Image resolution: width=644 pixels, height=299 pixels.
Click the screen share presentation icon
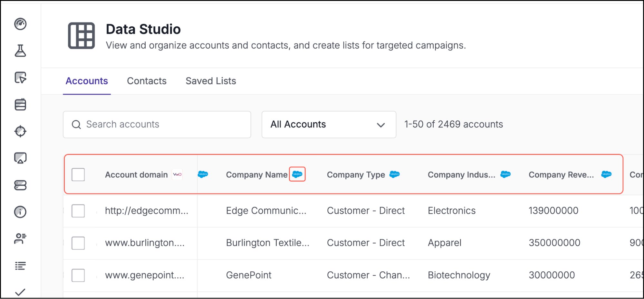pos(20,158)
